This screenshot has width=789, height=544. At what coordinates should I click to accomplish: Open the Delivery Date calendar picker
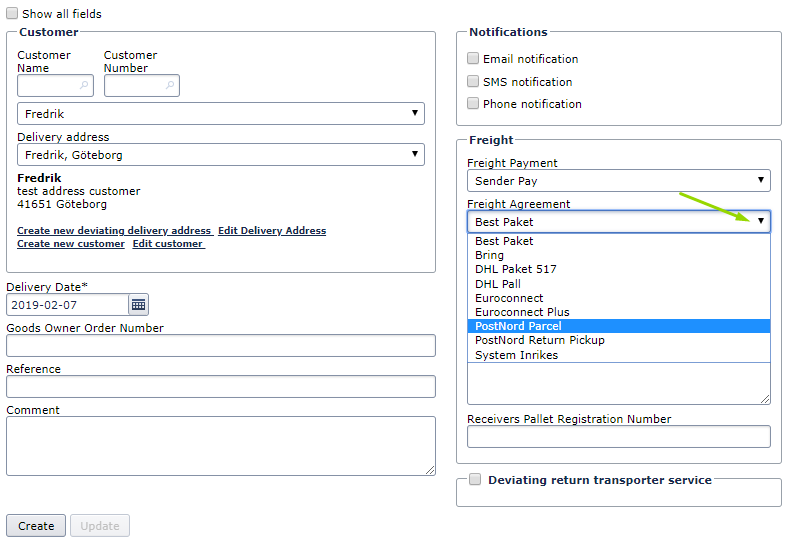pyautogui.click(x=138, y=305)
